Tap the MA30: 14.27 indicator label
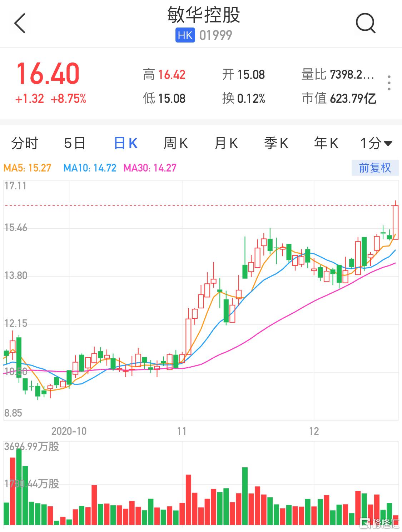The width and height of the screenshot is (402, 532). click(x=150, y=168)
